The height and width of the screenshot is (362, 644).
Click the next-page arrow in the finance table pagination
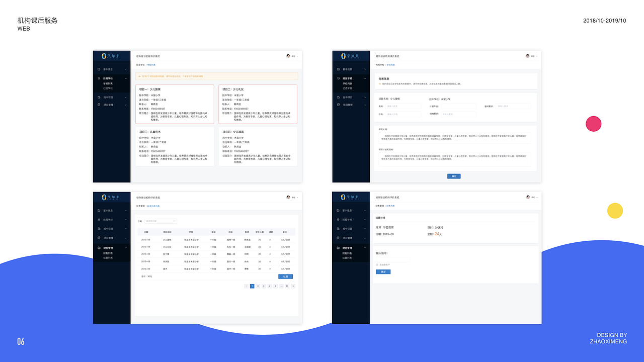[293, 286]
